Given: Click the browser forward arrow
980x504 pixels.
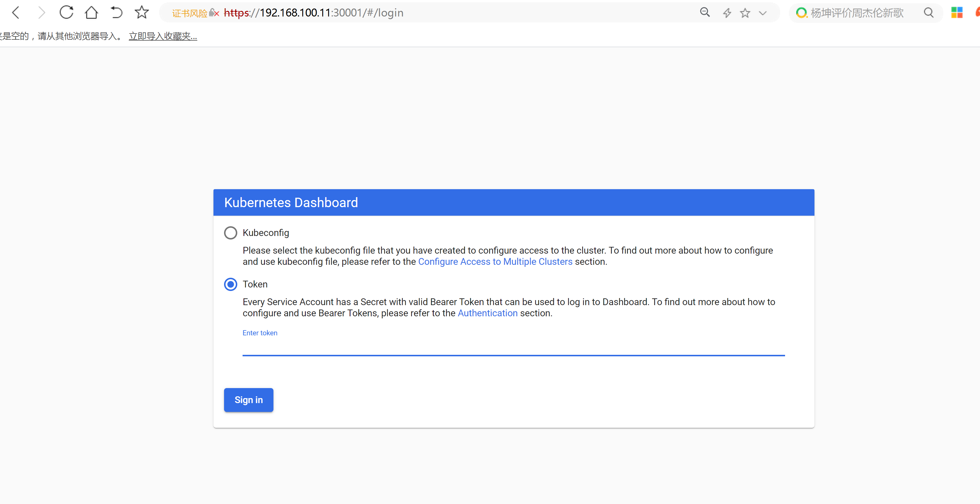Looking at the screenshot, I should click(x=41, y=13).
